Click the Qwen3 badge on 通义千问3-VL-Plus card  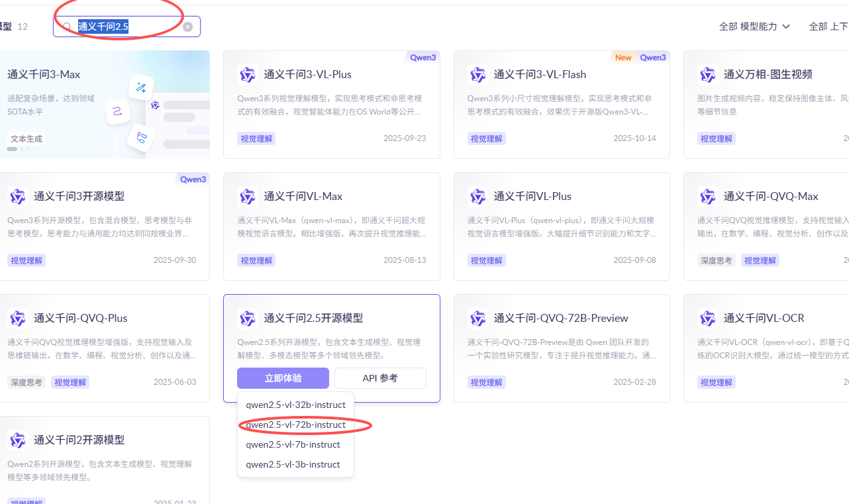click(x=423, y=58)
